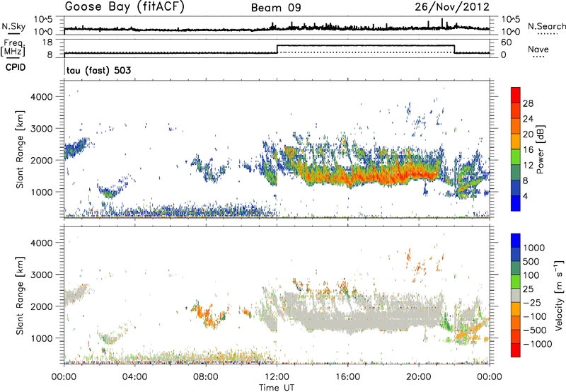
Task: Click the "4" tick on Power colorbar
Action: click(x=525, y=196)
